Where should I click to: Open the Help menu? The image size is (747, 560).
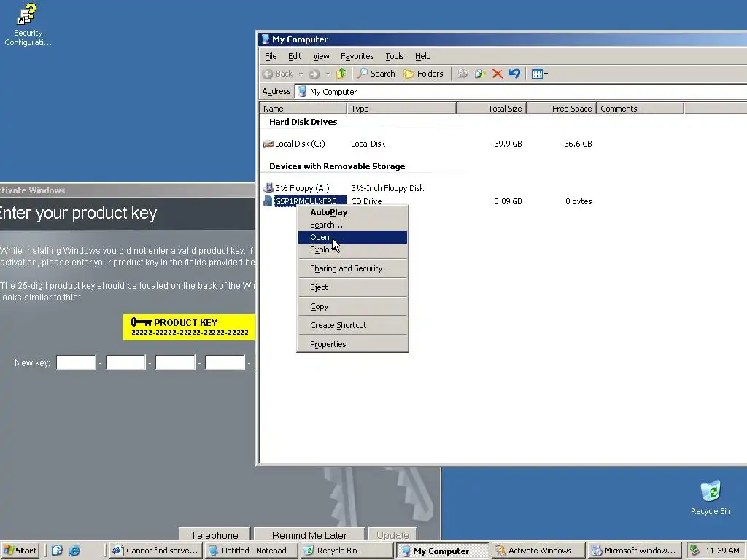coord(422,56)
